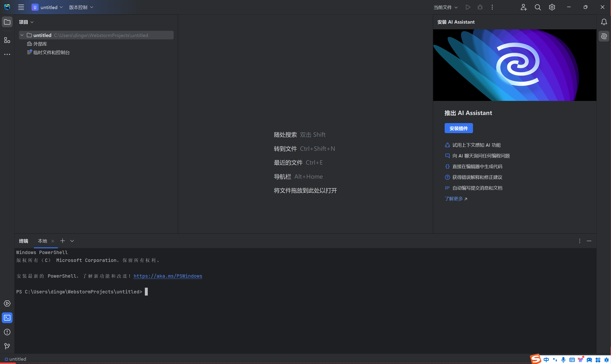Toggle the Project tool window folder icon
Screen dimensions: 611x364
[7, 22]
